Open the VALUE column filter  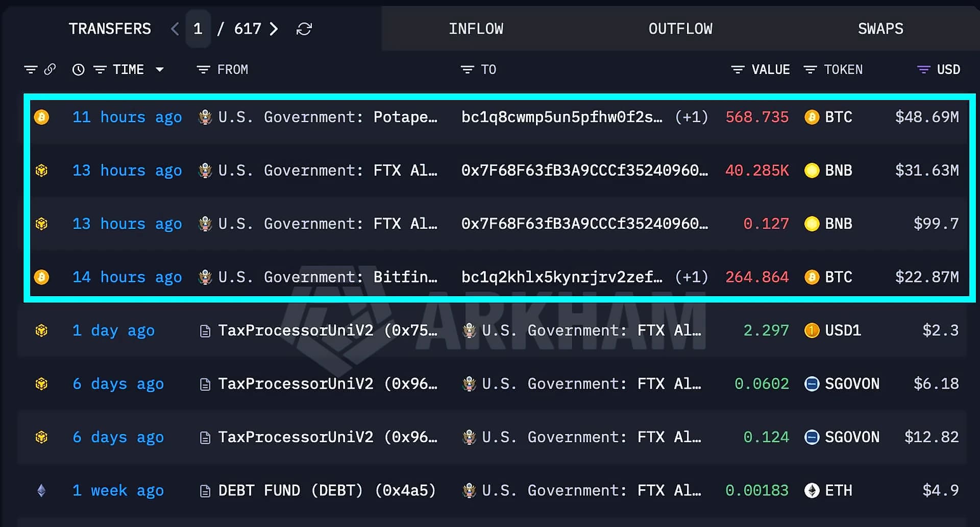(738, 69)
